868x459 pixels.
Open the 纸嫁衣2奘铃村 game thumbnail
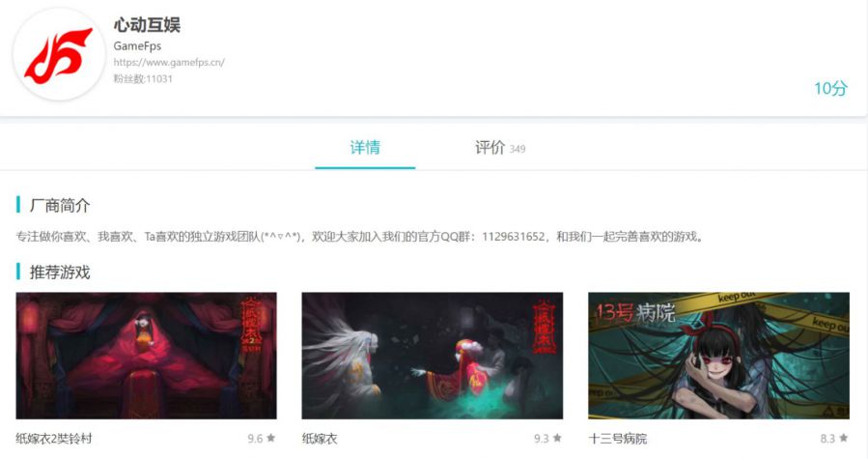tap(146, 356)
